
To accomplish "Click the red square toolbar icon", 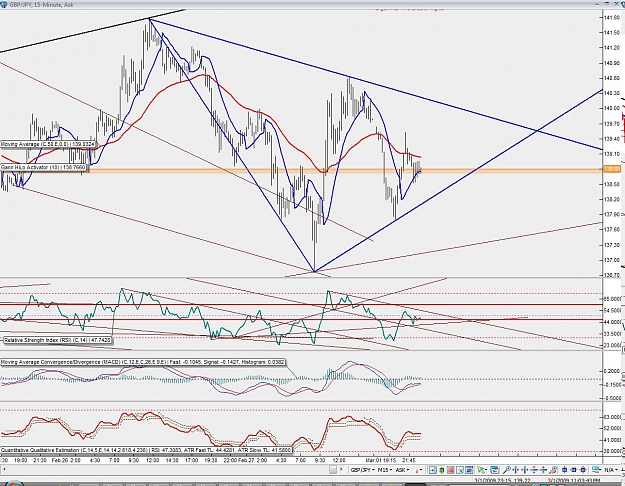I will click(x=450, y=470).
